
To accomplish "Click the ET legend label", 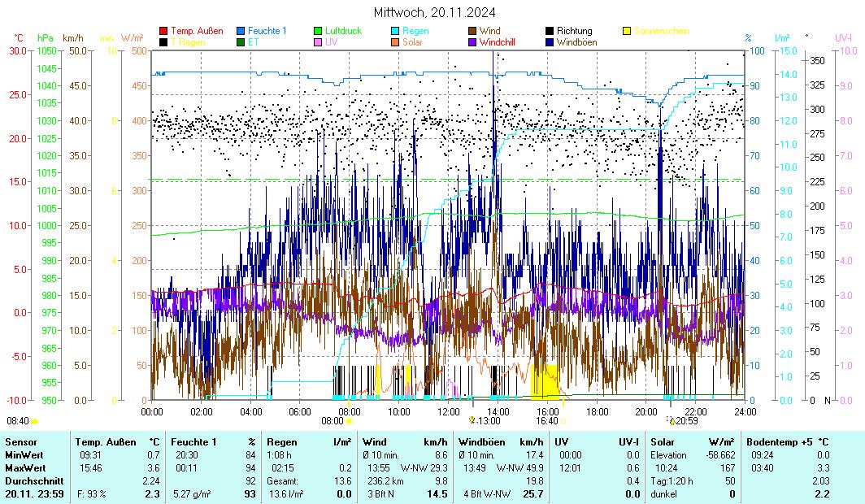I will 254,41.
